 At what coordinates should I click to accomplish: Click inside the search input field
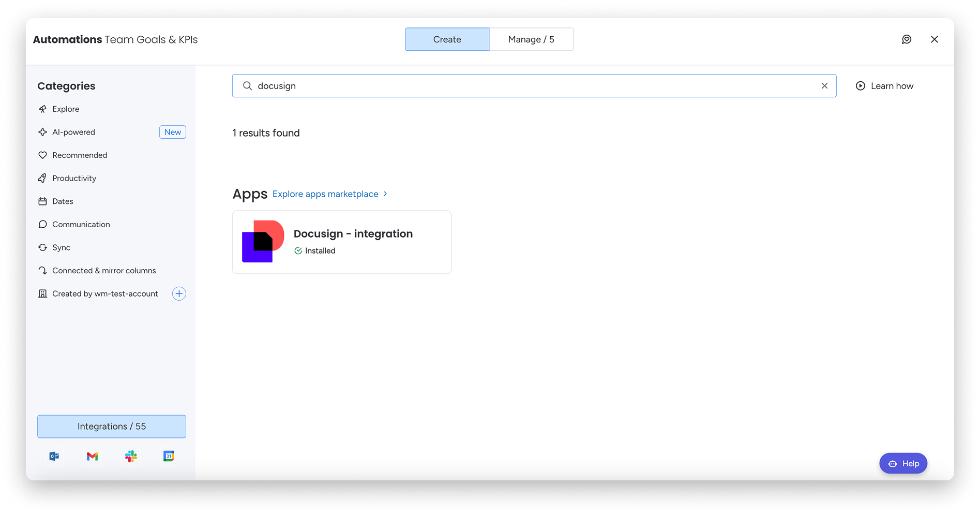pyautogui.click(x=517, y=85)
